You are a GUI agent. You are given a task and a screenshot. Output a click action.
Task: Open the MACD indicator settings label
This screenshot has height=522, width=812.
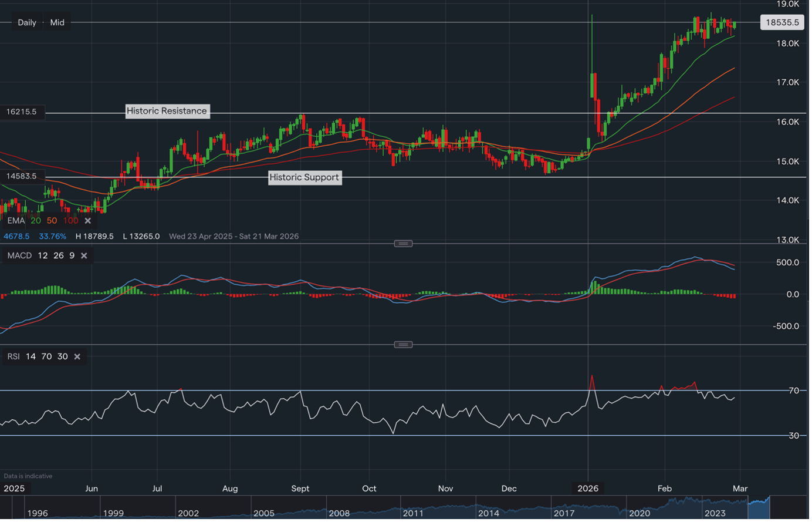tap(19, 255)
